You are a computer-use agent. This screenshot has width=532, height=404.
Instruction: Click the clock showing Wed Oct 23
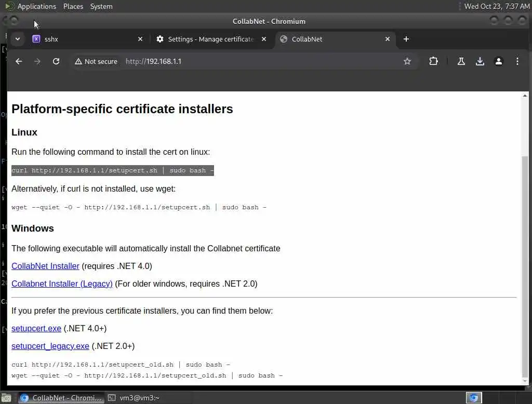[x=496, y=6]
